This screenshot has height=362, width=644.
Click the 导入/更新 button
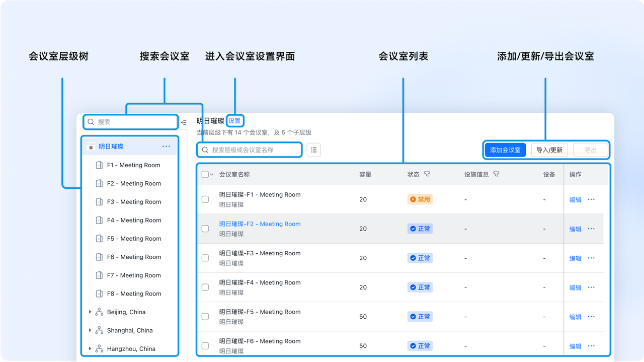coord(549,150)
